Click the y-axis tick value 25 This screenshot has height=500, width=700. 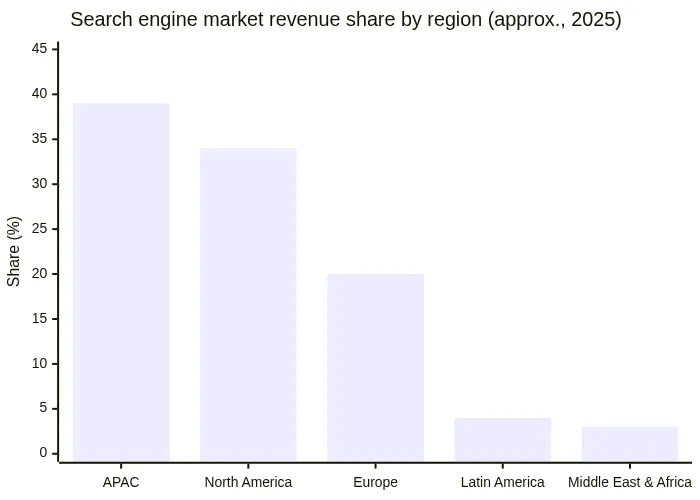coord(39,229)
